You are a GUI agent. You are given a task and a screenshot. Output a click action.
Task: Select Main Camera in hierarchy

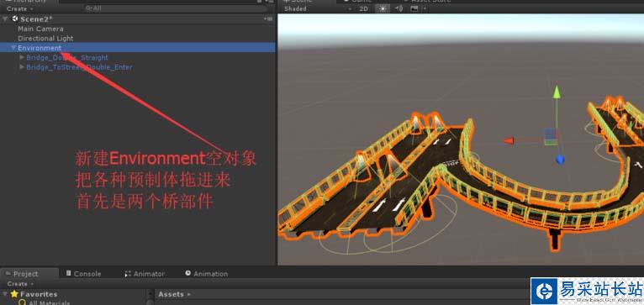(x=40, y=29)
